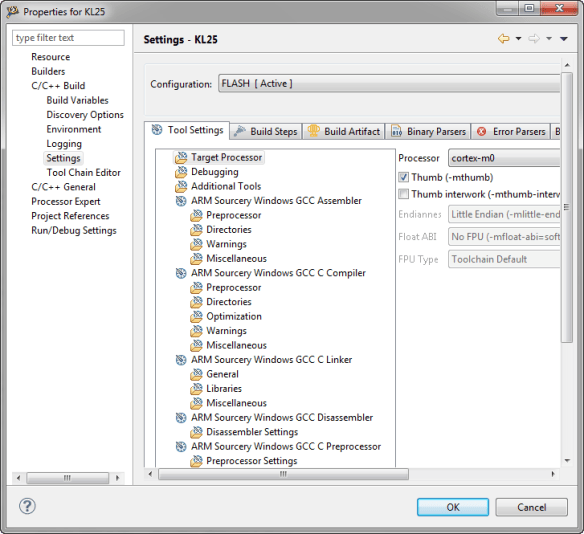Select C/C++ Build in the left tree

click(x=58, y=86)
